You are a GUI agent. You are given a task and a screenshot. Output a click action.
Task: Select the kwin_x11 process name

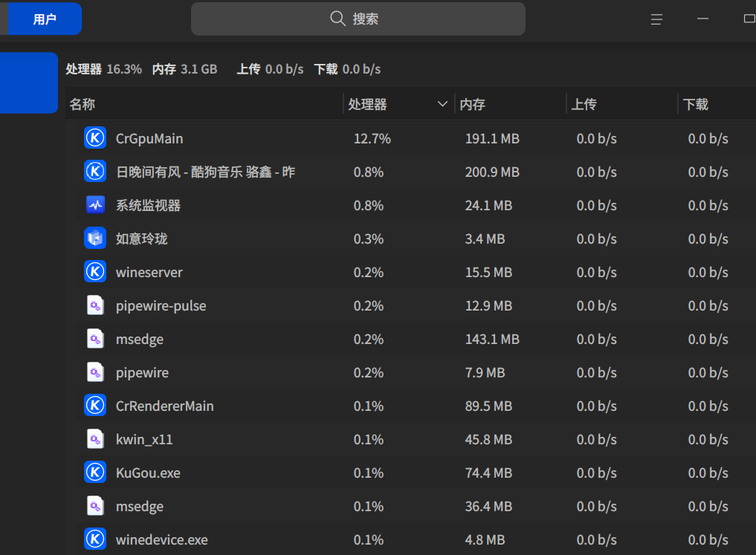click(x=144, y=440)
